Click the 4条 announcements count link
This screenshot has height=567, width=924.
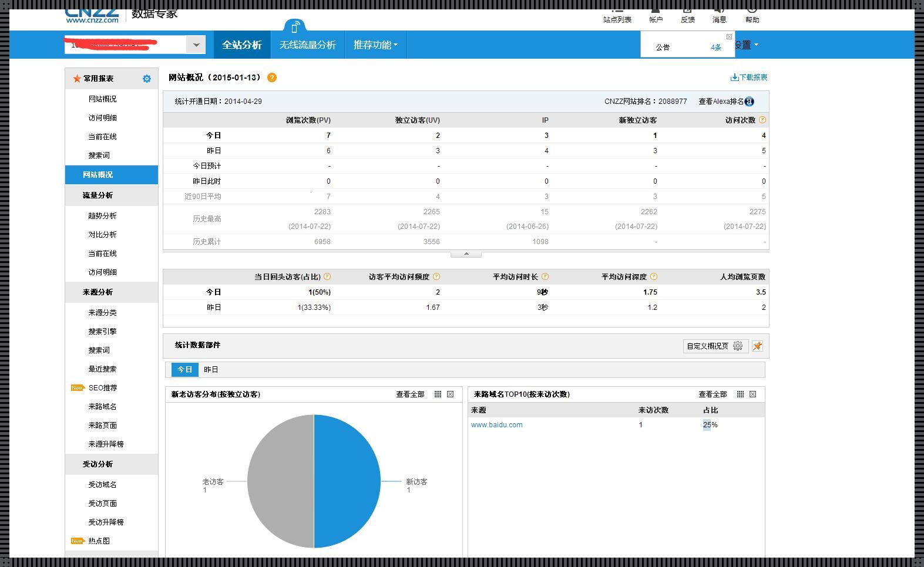[x=716, y=48]
